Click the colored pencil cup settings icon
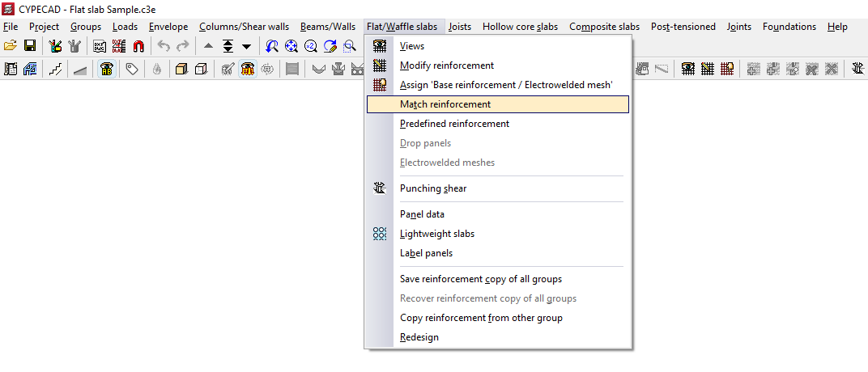The image size is (868, 372). (55, 46)
